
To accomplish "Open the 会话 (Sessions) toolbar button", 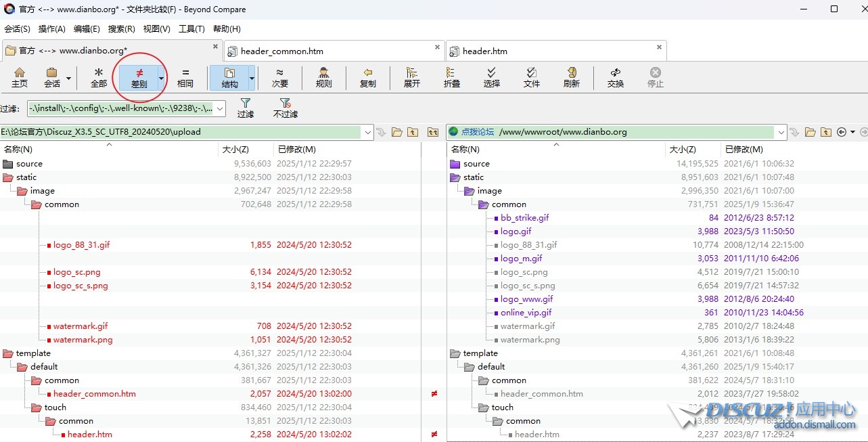I will pos(52,77).
